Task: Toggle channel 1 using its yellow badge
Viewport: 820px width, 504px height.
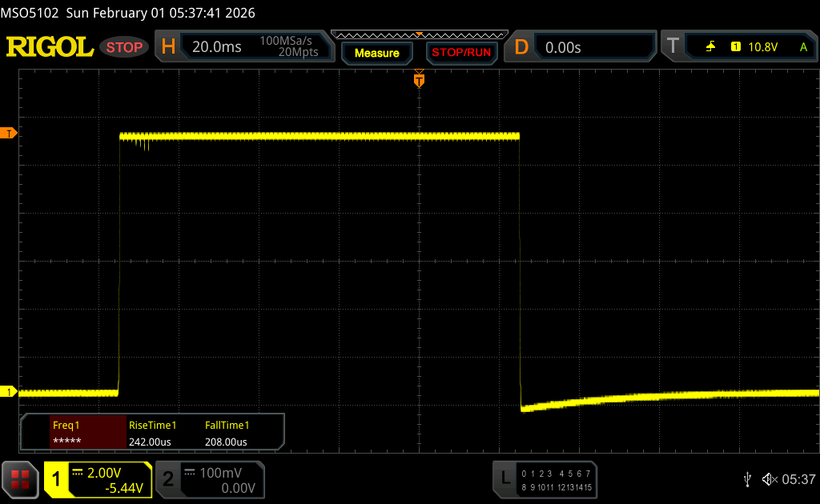Action: click(57, 479)
